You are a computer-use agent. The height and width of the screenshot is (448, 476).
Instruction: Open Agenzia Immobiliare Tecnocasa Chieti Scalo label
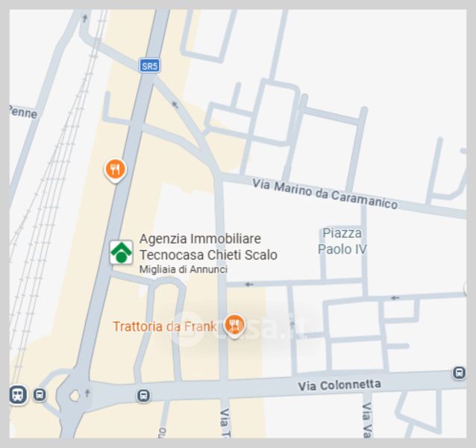point(208,246)
